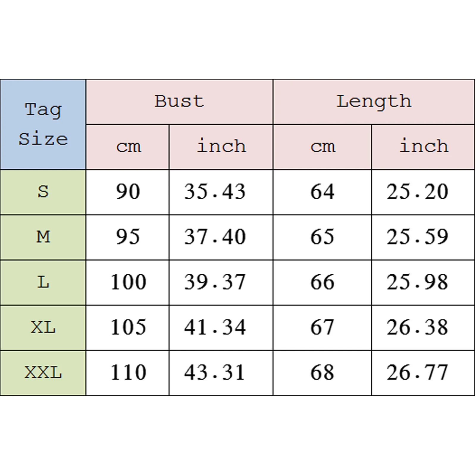The width and height of the screenshot is (476, 476).
Task: Select the length cell showing 64
Action: 322,192
